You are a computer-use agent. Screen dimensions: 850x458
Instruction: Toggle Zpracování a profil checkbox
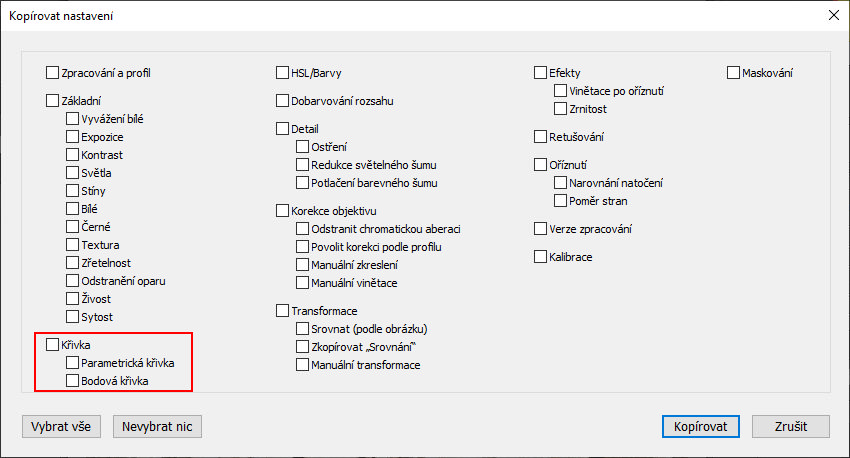pos(53,73)
